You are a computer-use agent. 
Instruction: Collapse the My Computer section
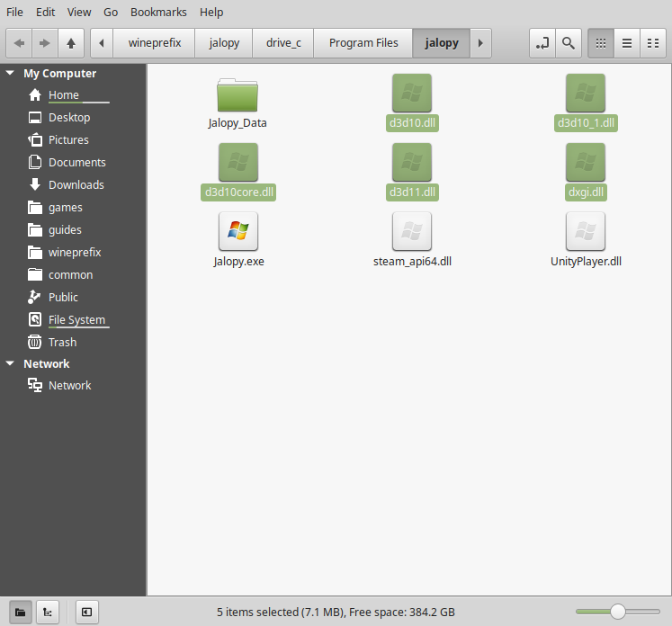click(10, 73)
